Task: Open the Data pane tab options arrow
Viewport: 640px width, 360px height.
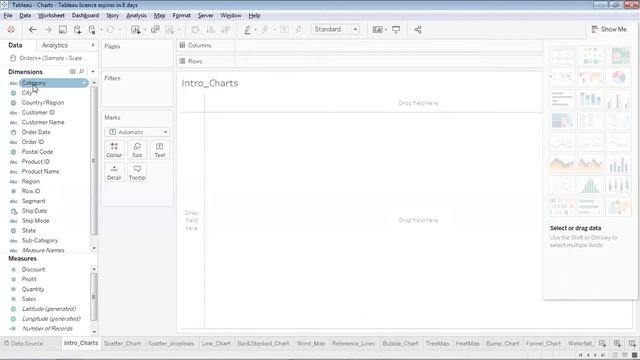Action: [93, 45]
